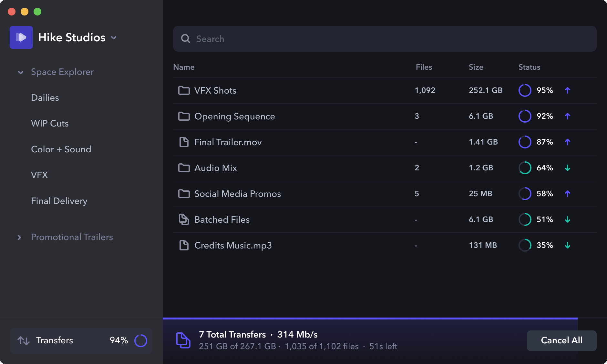This screenshot has height=364, width=607.
Task: Click the 87% progress ring for Final Trailer.mov
Action: (x=525, y=142)
